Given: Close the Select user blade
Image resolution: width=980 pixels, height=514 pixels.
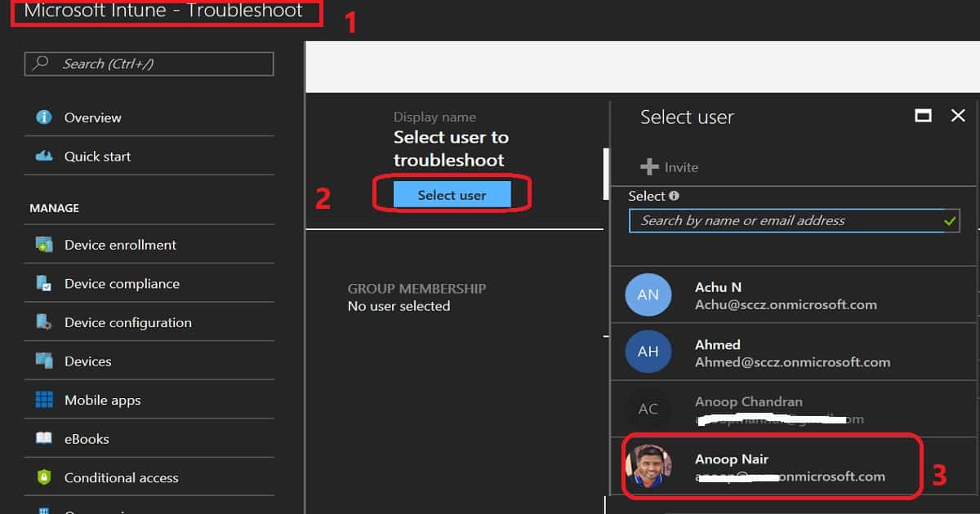Looking at the screenshot, I should point(959,116).
